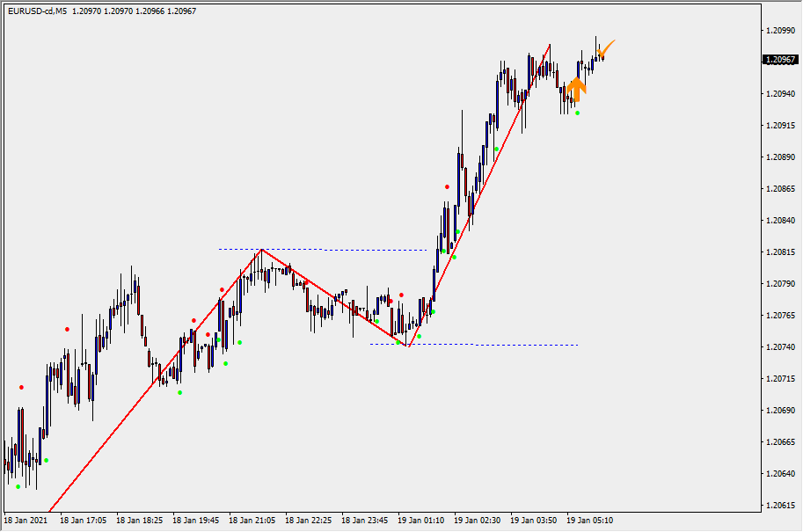Image resolution: width=803 pixels, height=532 pixels.
Task: Click the red dot above the zigzag trough
Action: (402, 295)
